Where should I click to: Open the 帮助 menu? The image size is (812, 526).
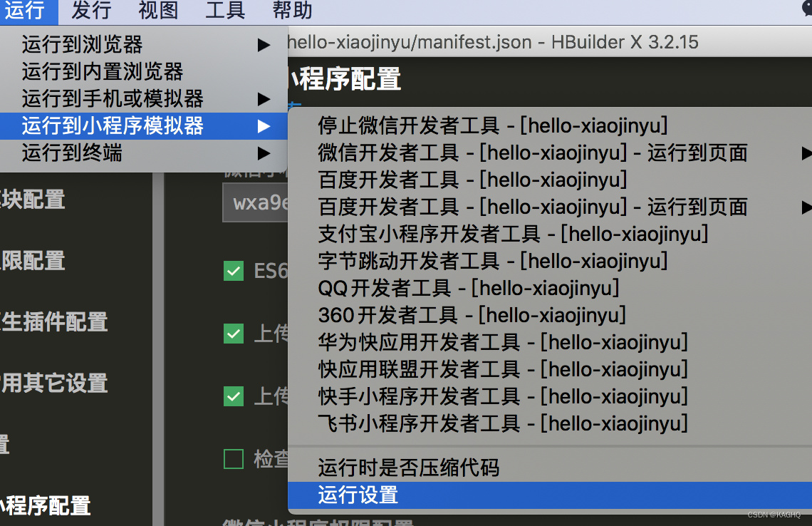[291, 11]
